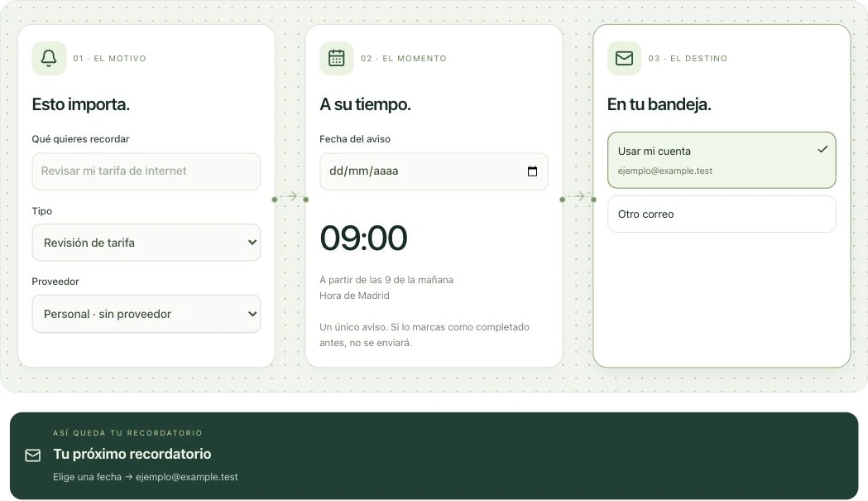Click the envelope icon in El Destino card
Viewport: 868px width, 501px height.
(625, 58)
